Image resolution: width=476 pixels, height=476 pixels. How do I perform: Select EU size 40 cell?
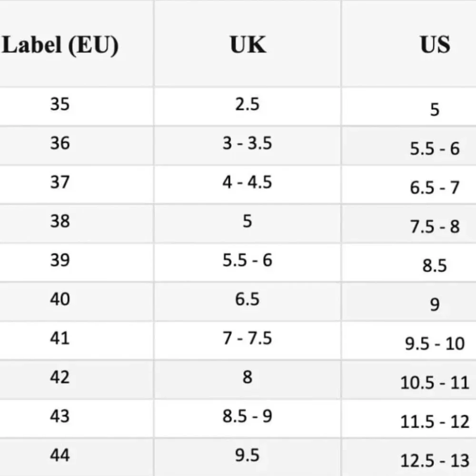tap(77, 302)
